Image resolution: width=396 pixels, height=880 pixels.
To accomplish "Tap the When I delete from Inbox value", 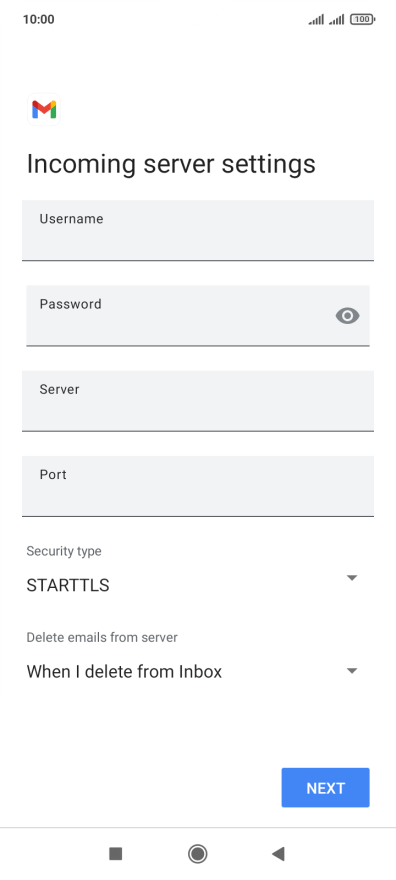I will (124, 672).
